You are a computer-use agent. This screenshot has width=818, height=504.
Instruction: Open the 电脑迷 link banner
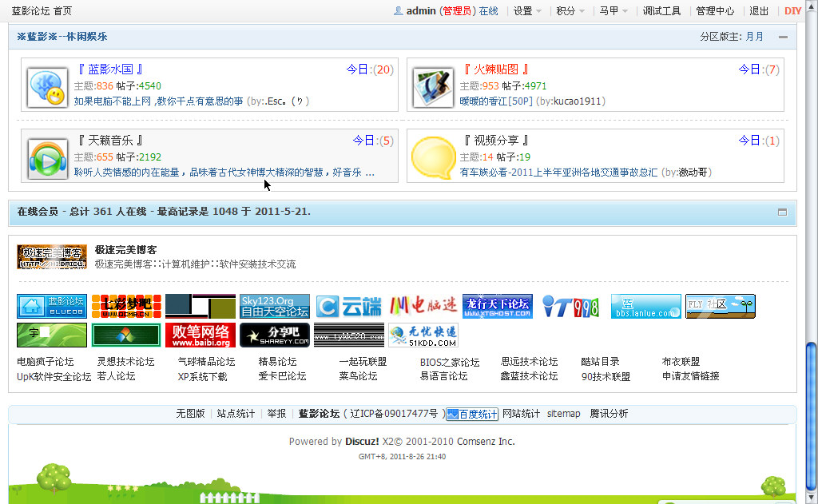(x=423, y=306)
